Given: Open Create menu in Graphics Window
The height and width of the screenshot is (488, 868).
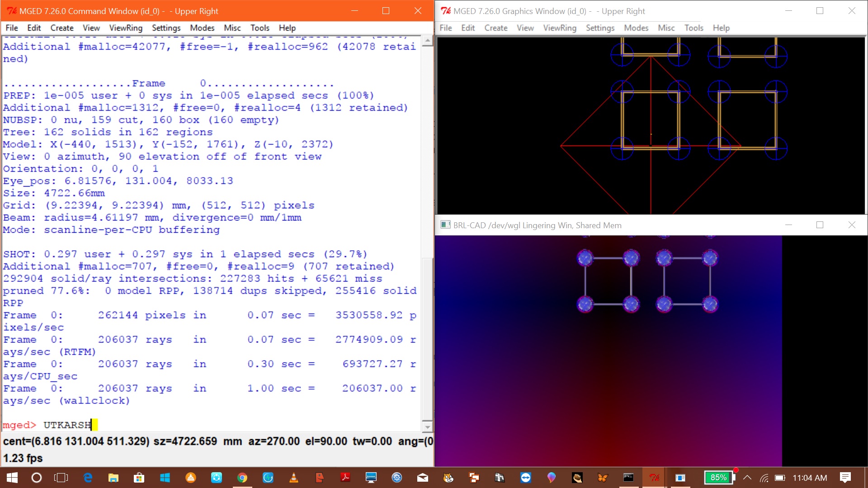Looking at the screenshot, I should click(x=496, y=28).
